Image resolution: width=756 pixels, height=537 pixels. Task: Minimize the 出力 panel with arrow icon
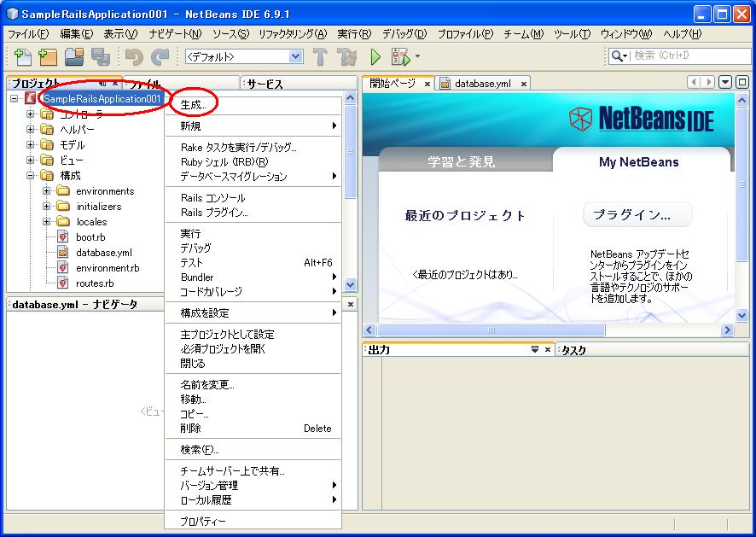click(x=535, y=349)
